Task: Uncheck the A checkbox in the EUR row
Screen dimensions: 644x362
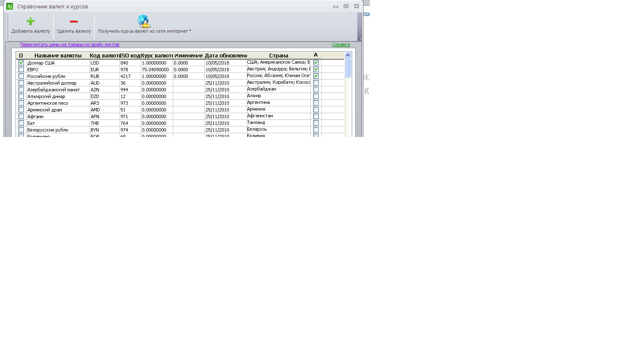Action: [316, 69]
